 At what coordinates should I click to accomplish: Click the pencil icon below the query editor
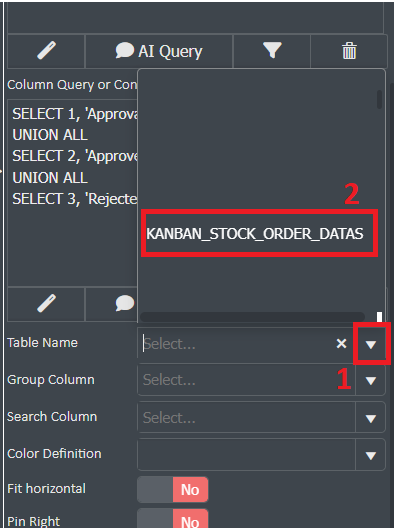46,303
